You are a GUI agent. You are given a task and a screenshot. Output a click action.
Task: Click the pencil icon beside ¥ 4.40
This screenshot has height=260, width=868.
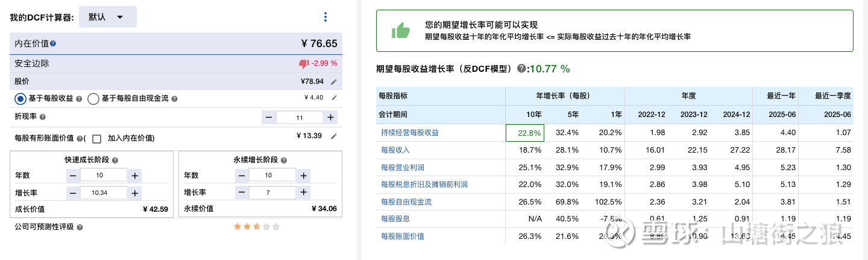[x=333, y=98]
